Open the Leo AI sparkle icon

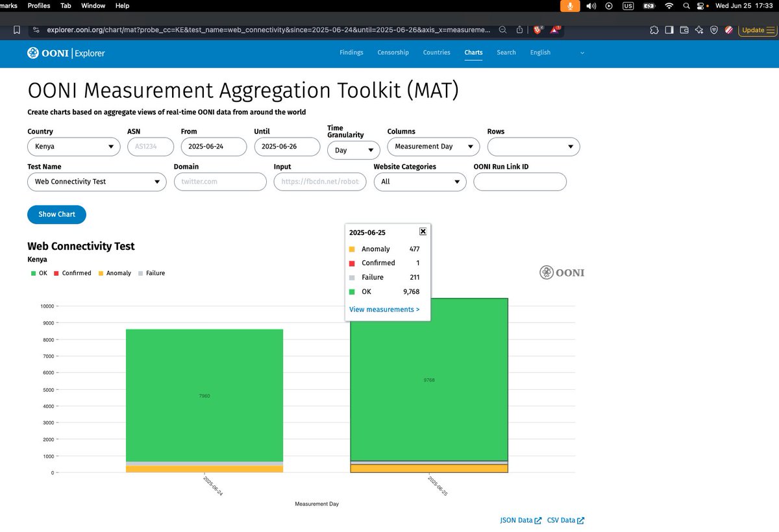click(699, 30)
